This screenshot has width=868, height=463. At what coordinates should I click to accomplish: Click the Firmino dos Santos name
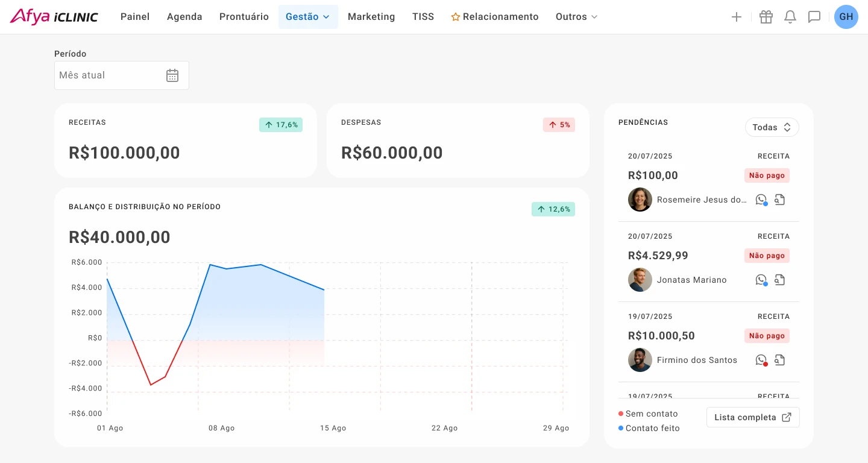pyautogui.click(x=697, y=360)
